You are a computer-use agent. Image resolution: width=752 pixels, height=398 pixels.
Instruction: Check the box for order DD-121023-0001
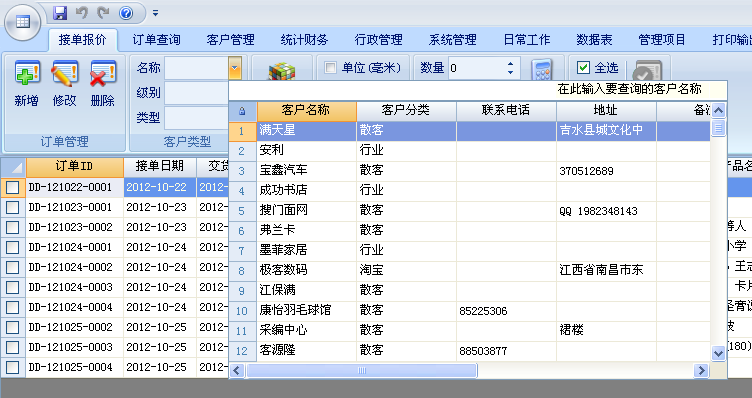click(12, 208)
